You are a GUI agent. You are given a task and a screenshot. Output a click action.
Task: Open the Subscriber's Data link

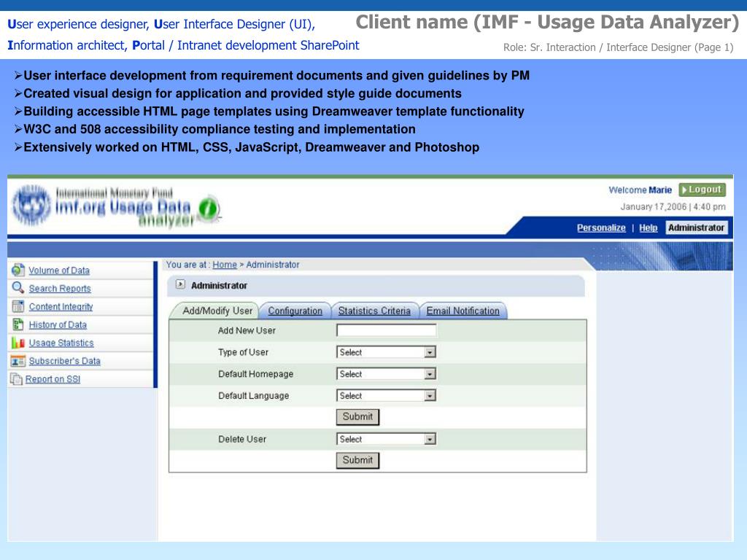tap(64, 361)
